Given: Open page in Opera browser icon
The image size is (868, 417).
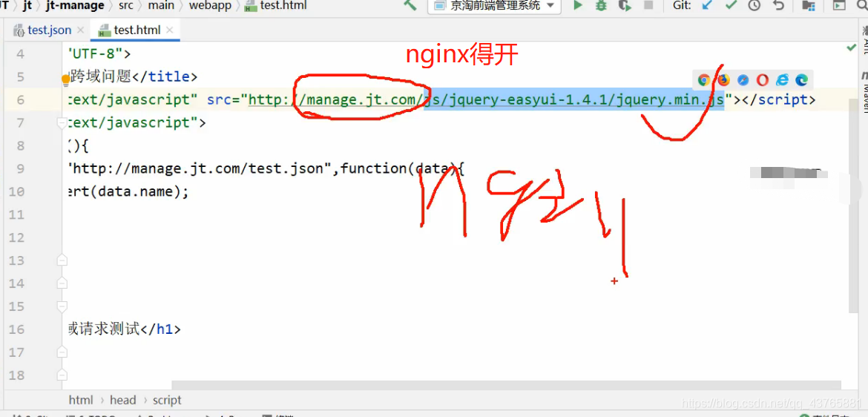Looking at the screenshot, I should click(762, 79).
